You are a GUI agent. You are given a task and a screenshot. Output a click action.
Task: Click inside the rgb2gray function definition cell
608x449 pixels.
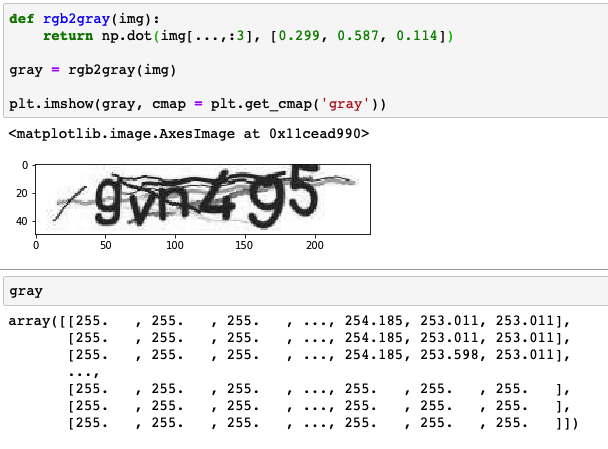click(300, 60)
